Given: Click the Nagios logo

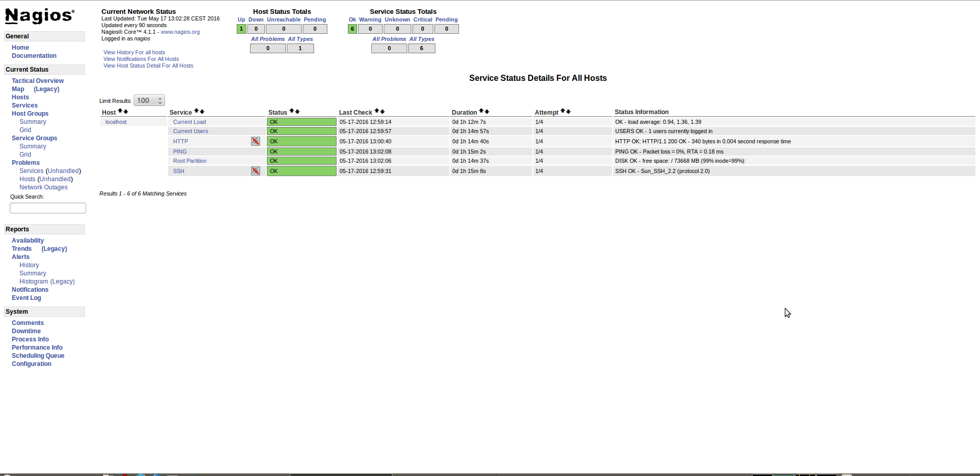Looking at the screenshot, I should [40, 16].
